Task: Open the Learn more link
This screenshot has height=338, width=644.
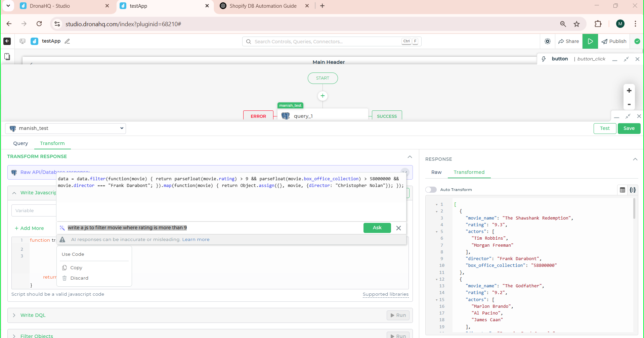Action: click(x=196, y=240)
